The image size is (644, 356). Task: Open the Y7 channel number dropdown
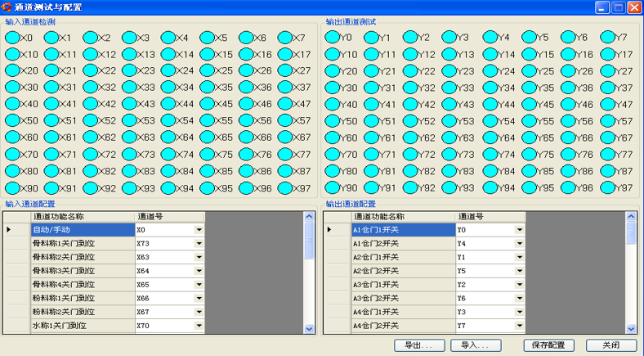pyautogui.click(x=520, y=326)
